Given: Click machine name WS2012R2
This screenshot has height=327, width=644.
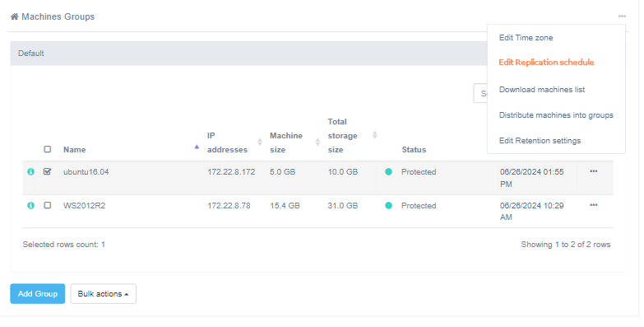Looking at the screenshot, I should (x=84, y=206).
